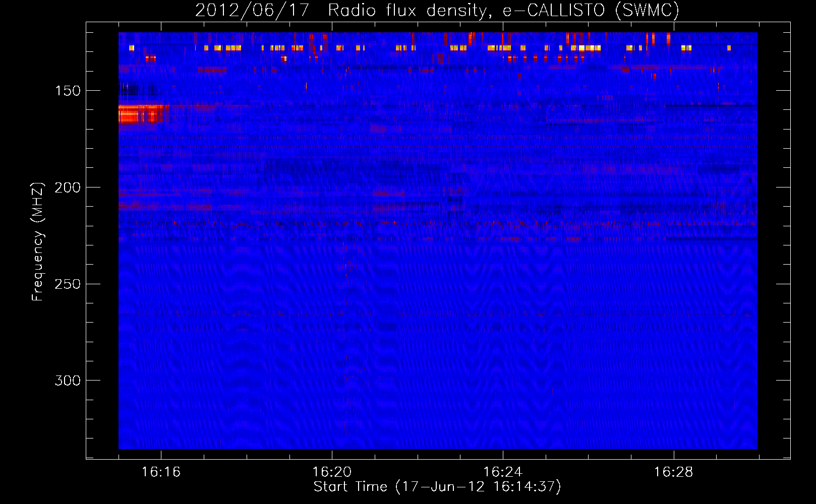Viewport: 816px width, 504px height.
Task: Click the 16:24 time tick label
Action: tap(503, 472)
